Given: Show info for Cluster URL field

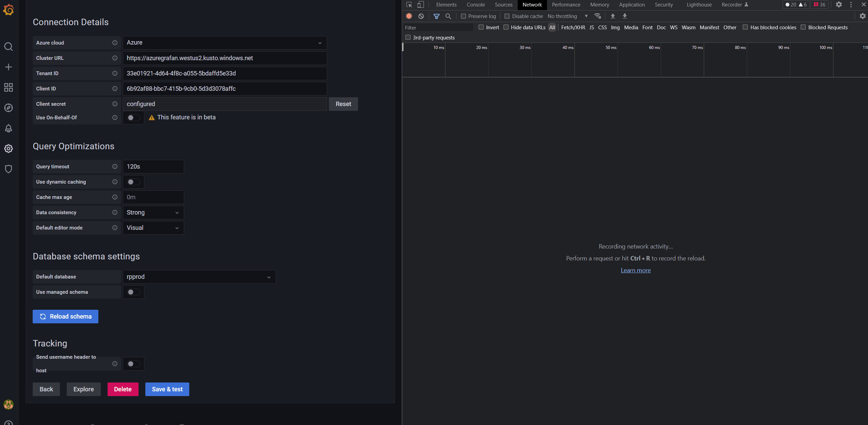Looking at the screenshot, I should (x=115, y=58).
